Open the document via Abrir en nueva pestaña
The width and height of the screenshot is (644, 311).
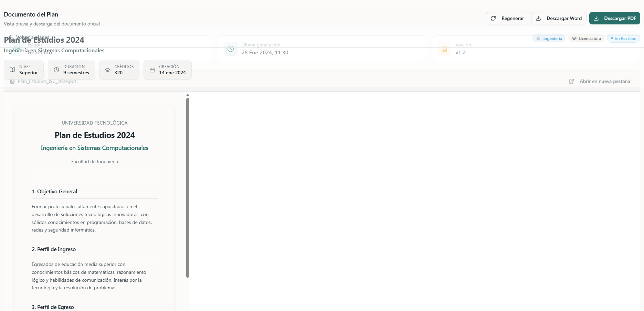click(604, 81)
